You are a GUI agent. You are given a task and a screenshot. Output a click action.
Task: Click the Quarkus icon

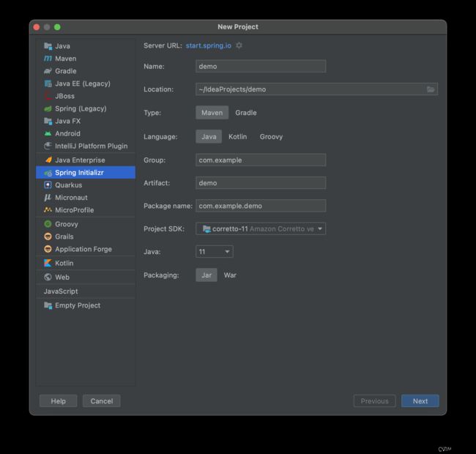(x=48, y=185)
